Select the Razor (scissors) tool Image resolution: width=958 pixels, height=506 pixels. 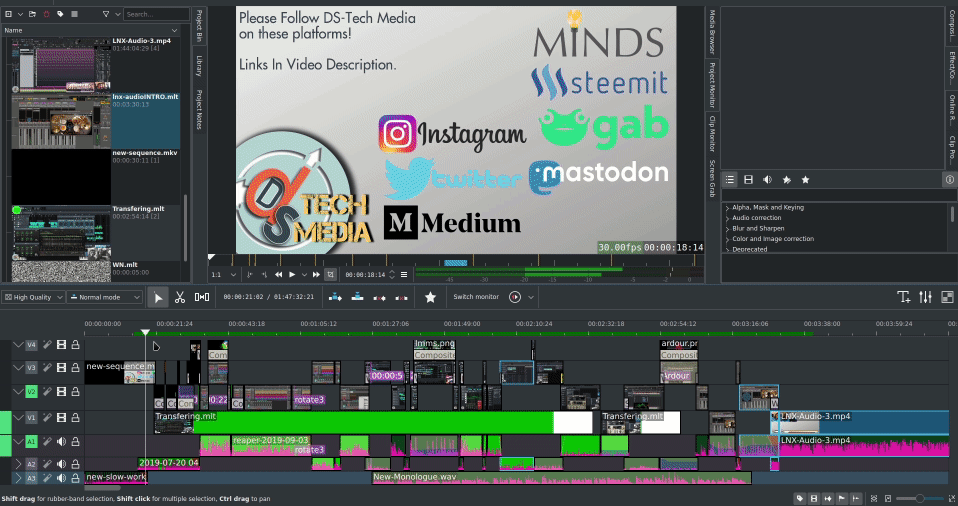point(180,297)
